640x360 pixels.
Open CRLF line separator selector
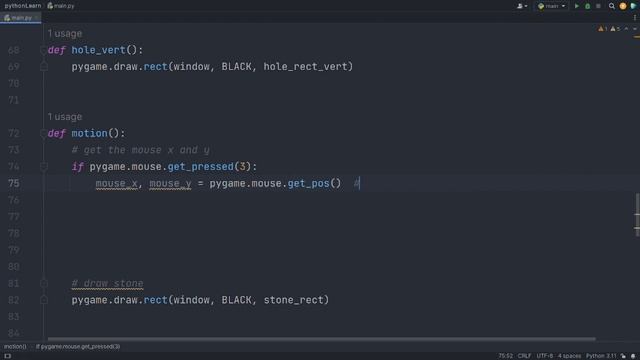click(524, 356)
